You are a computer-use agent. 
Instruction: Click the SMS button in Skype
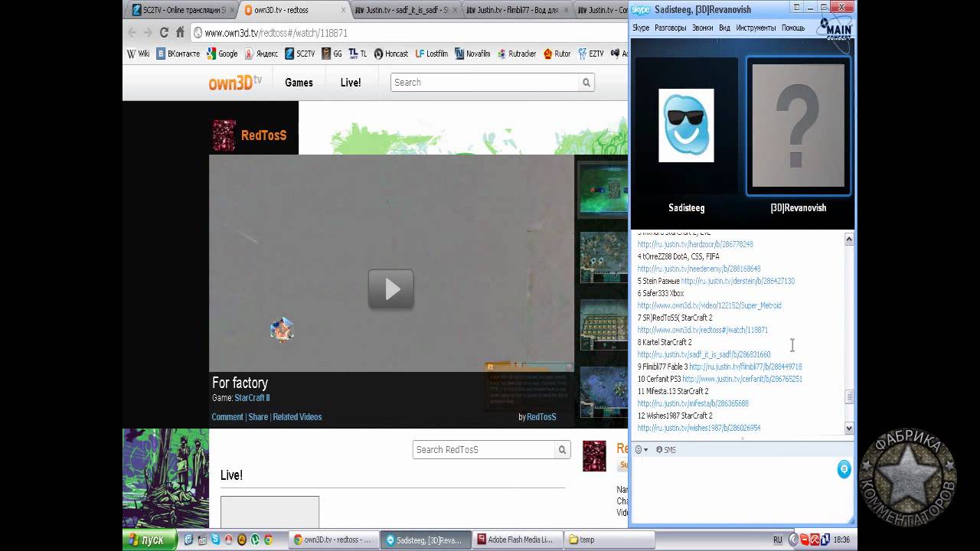click(665, 450)
